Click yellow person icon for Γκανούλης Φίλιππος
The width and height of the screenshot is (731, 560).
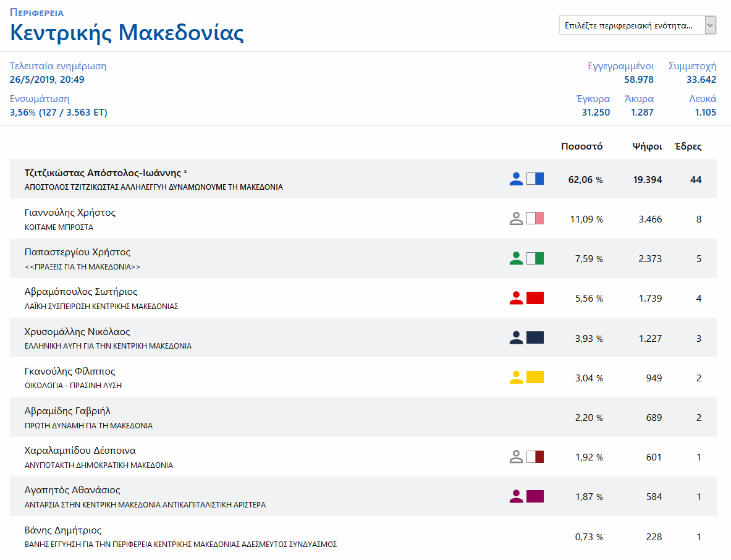pos(516,377)
